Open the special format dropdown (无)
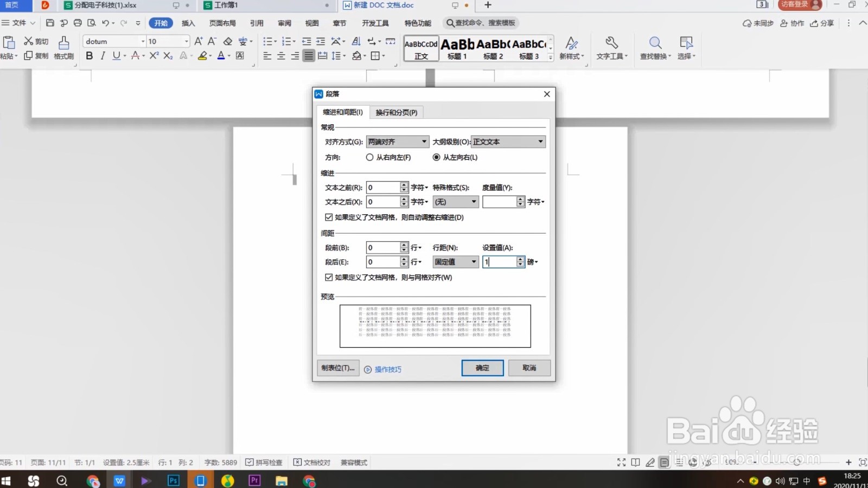 coord(456,202)
